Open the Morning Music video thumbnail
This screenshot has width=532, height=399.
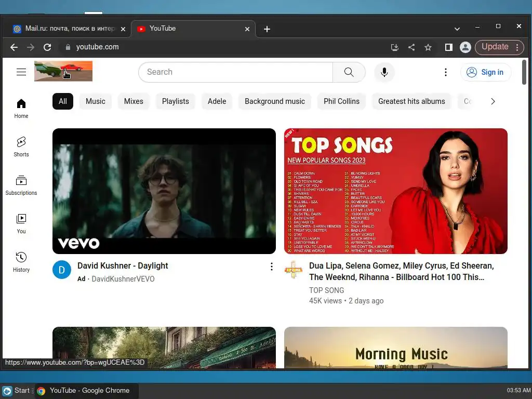(x=395, y=348)
